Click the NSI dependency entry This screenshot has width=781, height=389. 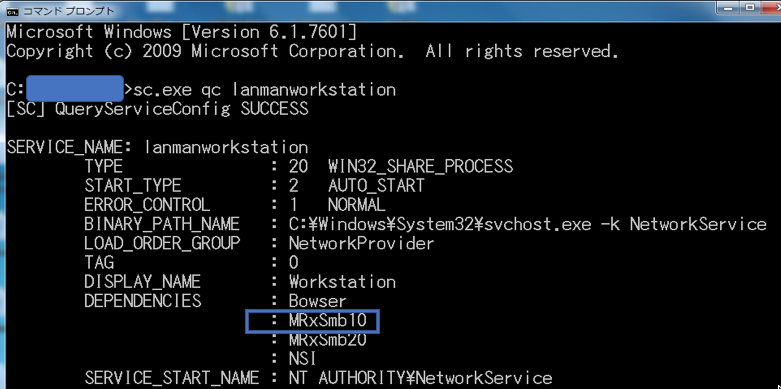tap(302, 359)
